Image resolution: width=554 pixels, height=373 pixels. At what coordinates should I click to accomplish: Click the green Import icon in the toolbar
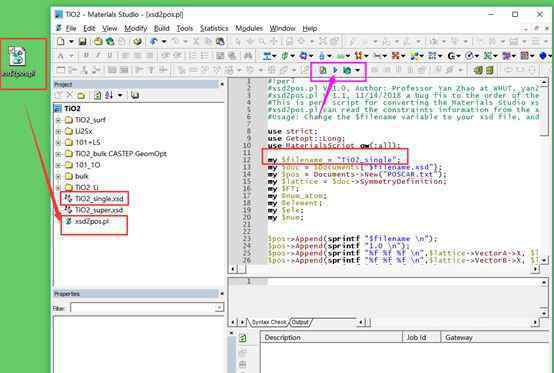point(110,42)
